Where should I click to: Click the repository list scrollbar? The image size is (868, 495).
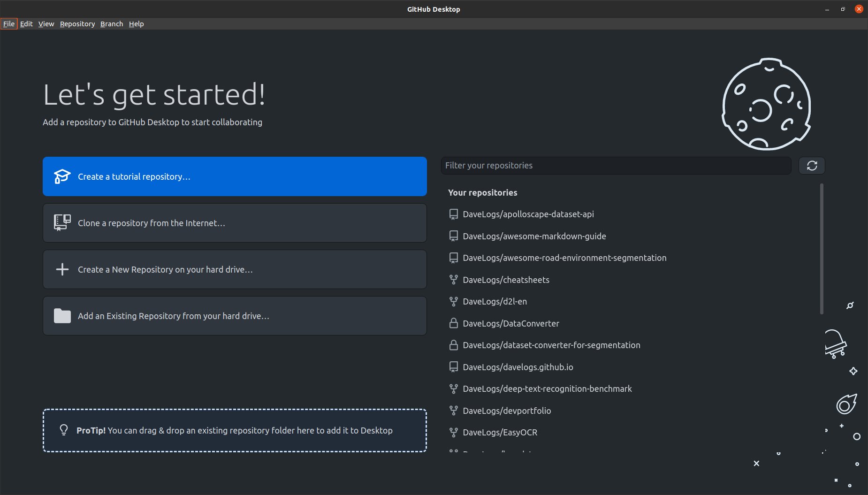(x=822, y=249)
